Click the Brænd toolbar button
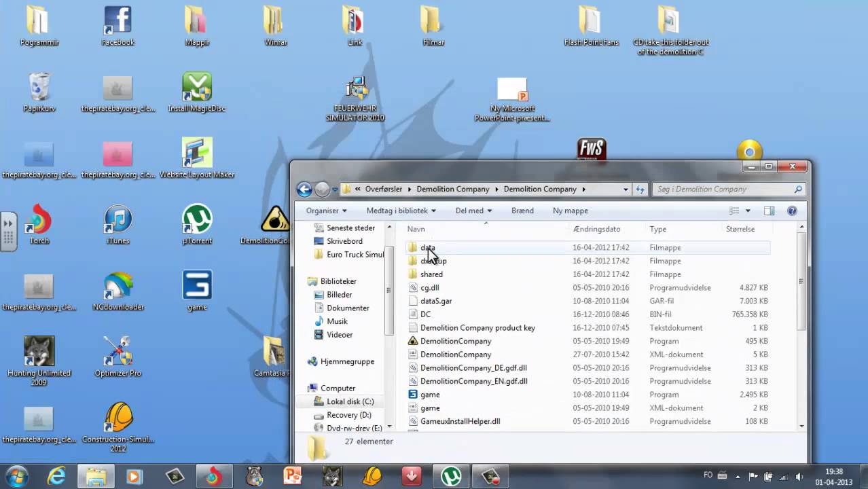 pyautogui.click(x=522, y=211)
